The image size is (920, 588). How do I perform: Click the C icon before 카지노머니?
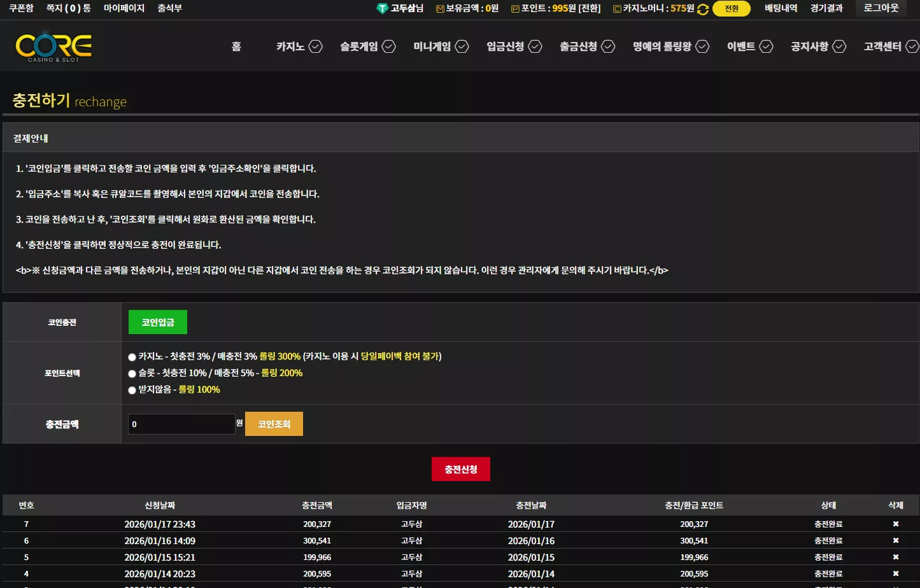click(x=617, y=9)
